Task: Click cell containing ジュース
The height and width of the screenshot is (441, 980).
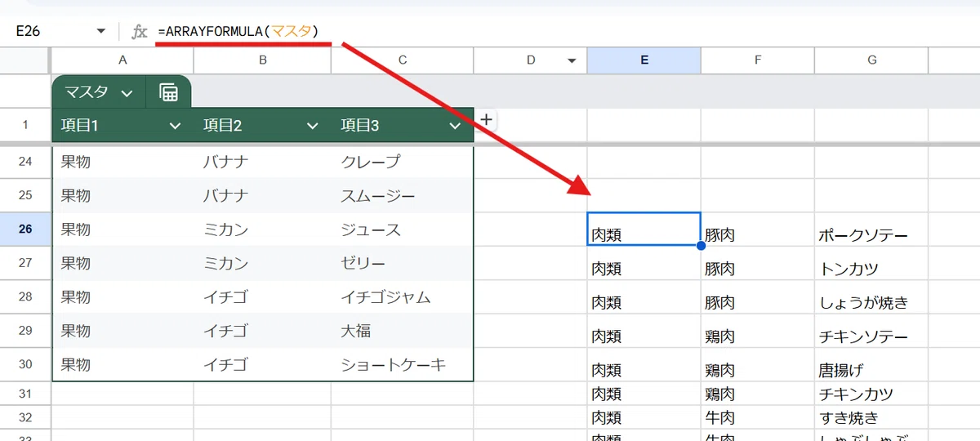Action: point(402,229)
